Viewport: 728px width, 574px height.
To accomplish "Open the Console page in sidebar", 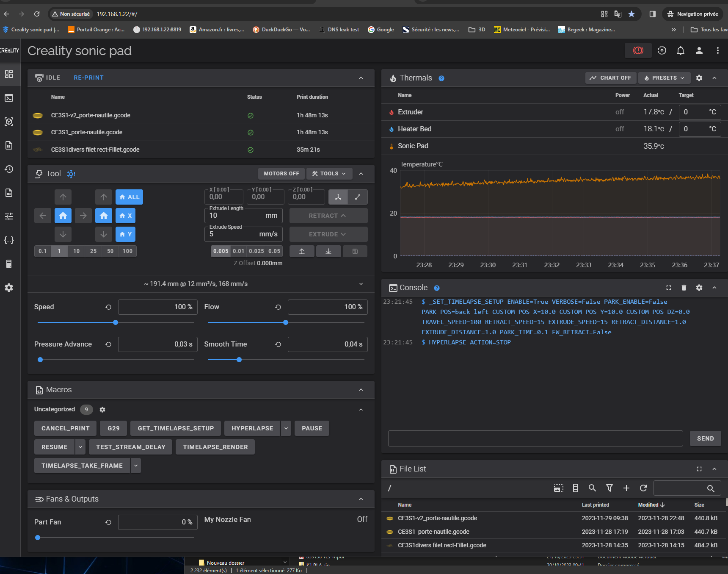I will point(9,98).
